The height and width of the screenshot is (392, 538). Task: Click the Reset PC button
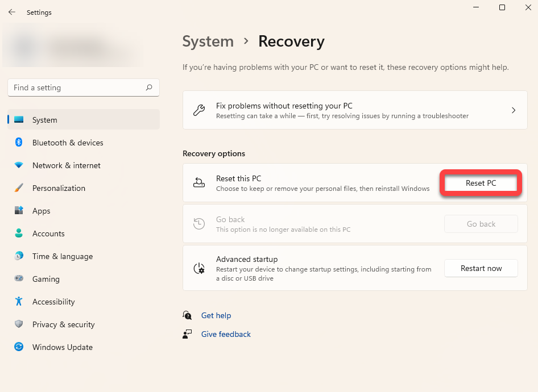pos(481,183)
